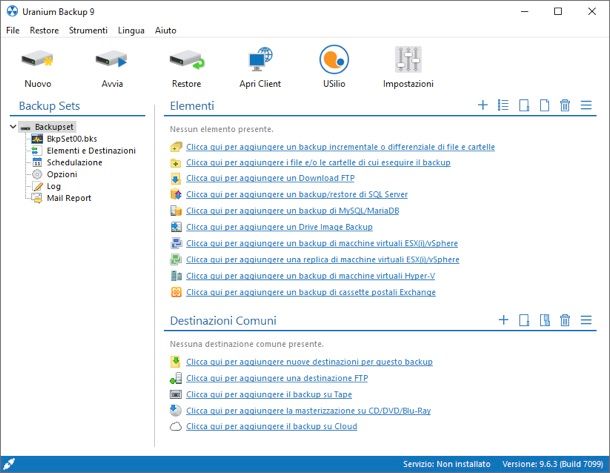This screenshot has width=610, height=473.
Task: Click link to add Drive Image Backup
Action: [x=279, y=227]
